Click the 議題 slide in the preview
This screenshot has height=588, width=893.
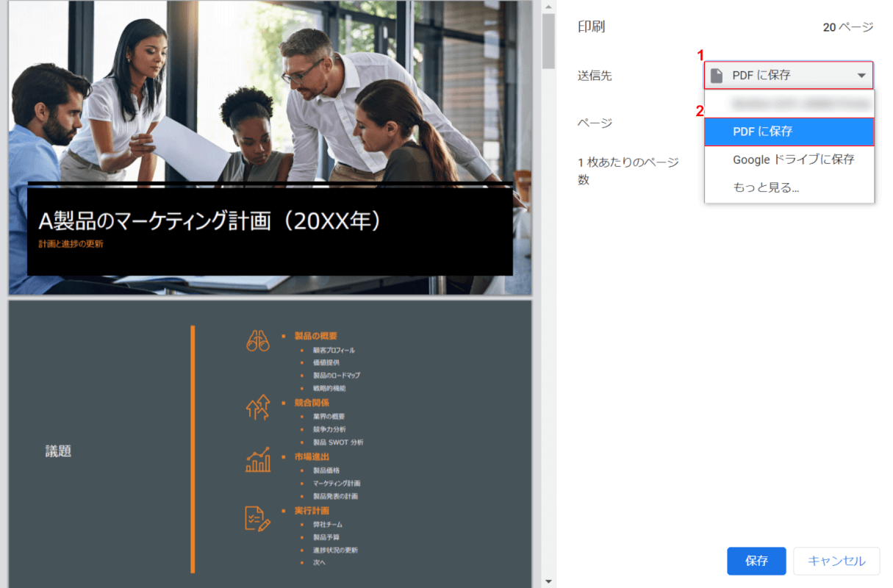[59, 451]
